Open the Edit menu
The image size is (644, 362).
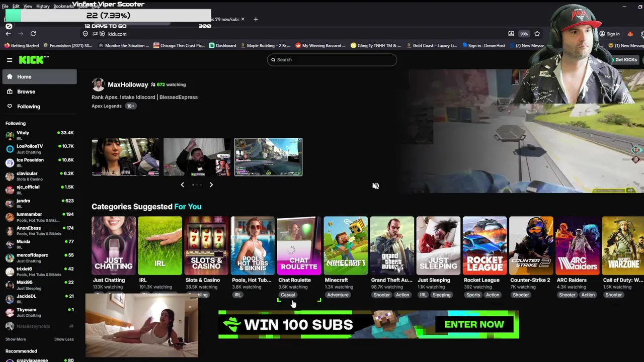pos(16,6)
